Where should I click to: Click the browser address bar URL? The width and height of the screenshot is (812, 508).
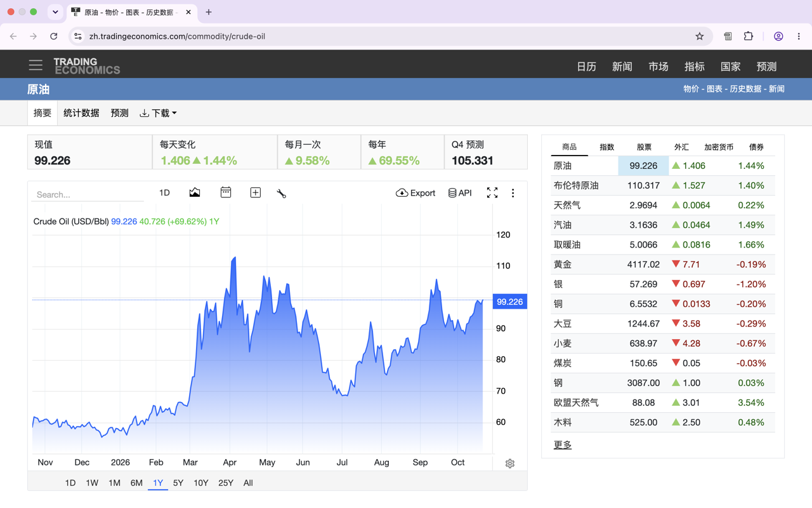(177, 36)
